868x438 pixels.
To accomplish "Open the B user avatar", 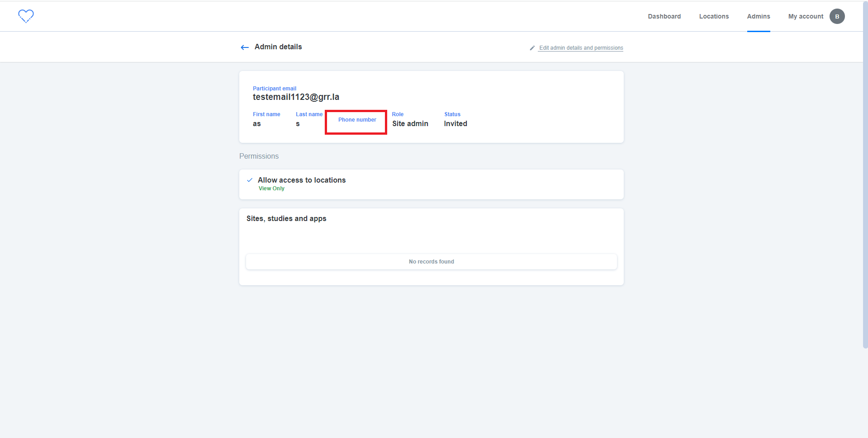I will pos(837,16).
